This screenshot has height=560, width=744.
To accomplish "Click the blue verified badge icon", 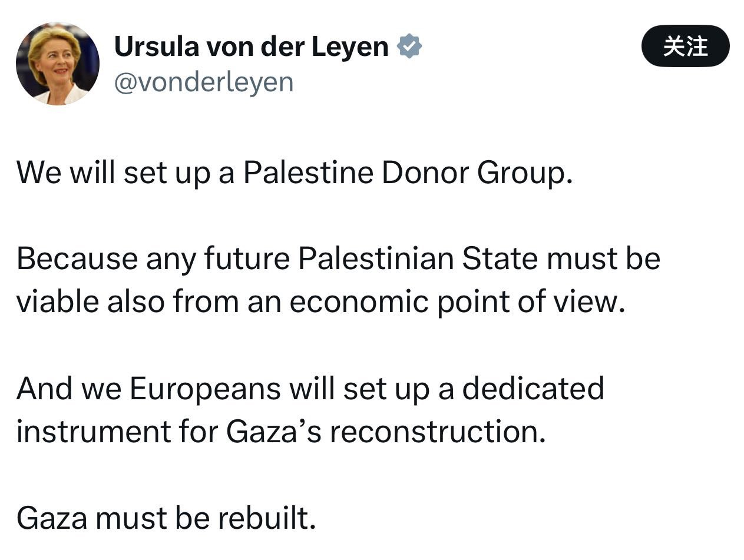I will tap(410, 47).
